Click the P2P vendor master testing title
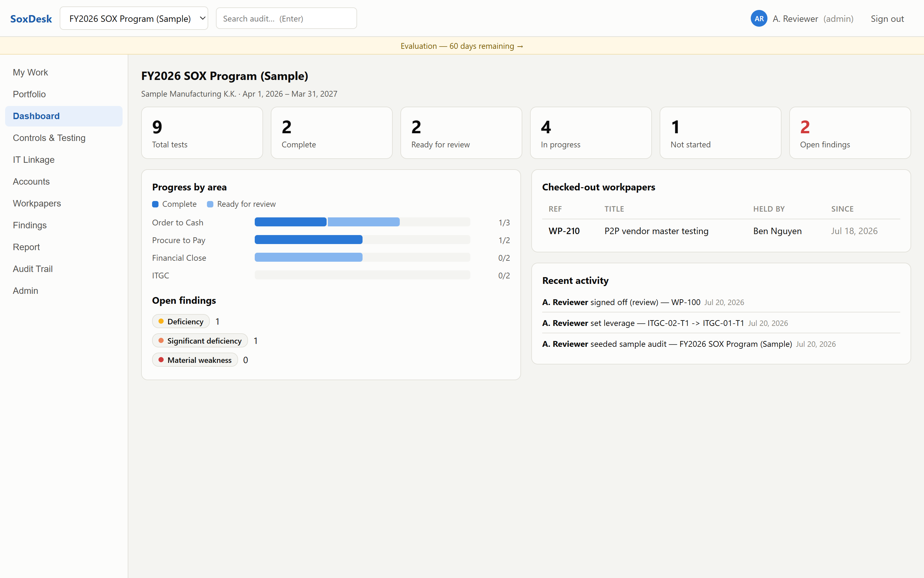The height and width of the screenshot is (578, 924). [x=656, y=231]
